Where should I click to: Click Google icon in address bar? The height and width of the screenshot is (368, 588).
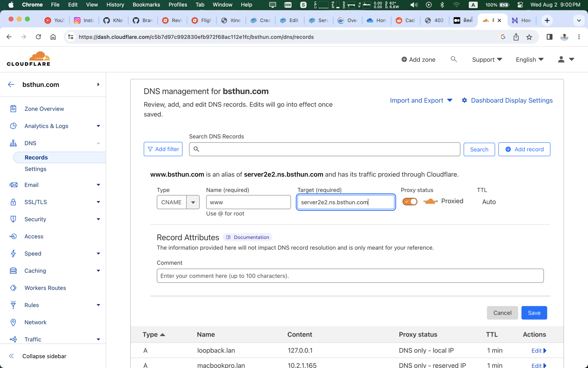tap(503, 37)
